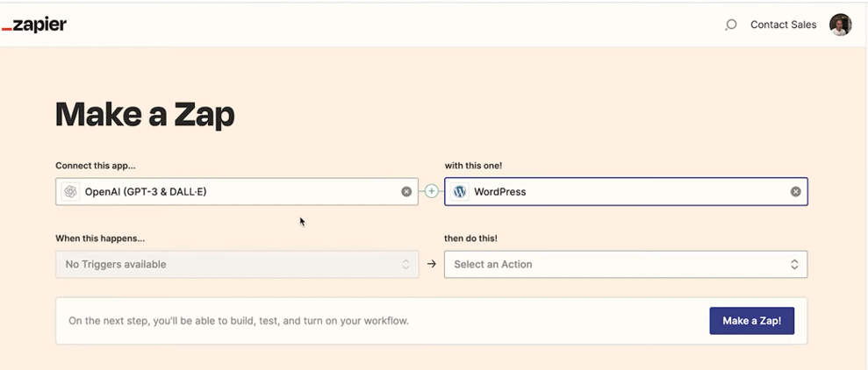Click the WordPress app field
Image resolution: width=868 pixels, height=370 pixels.
click(626, 192)
